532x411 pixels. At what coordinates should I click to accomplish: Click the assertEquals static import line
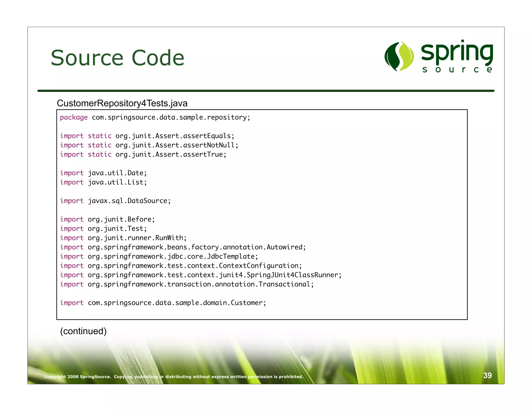coord(147,136)
